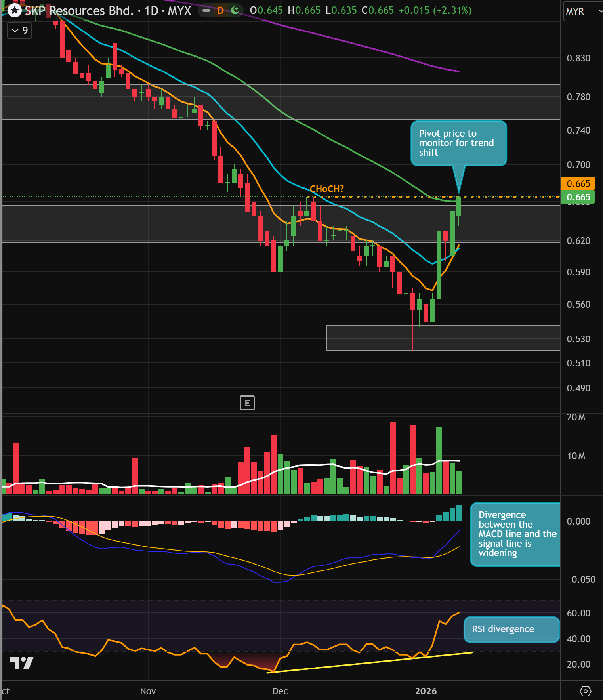Click the 0.000 MACD axis label
This screenshot has height=700, width=603.
(x=578, y=521)
